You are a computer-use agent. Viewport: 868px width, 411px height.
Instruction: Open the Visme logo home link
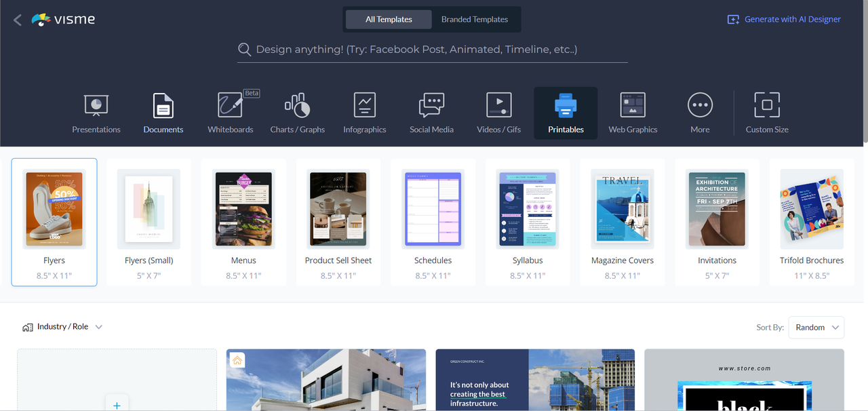click(63, 20)
